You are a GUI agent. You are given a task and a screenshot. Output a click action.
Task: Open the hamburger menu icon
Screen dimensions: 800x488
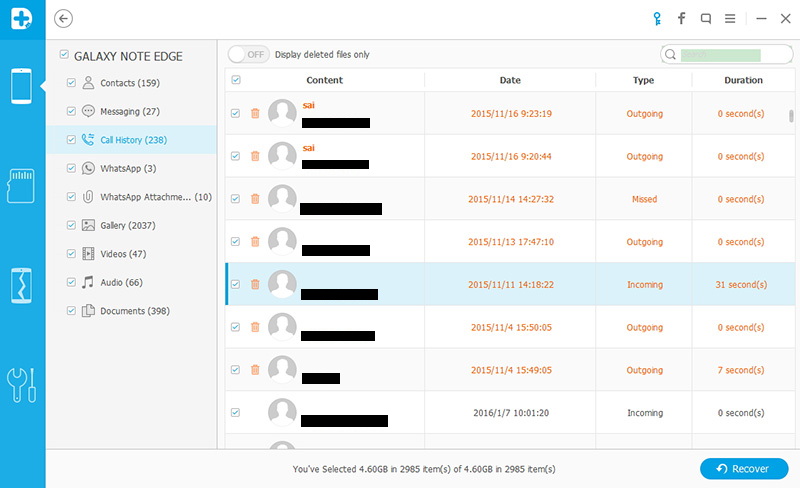[730, 19]
